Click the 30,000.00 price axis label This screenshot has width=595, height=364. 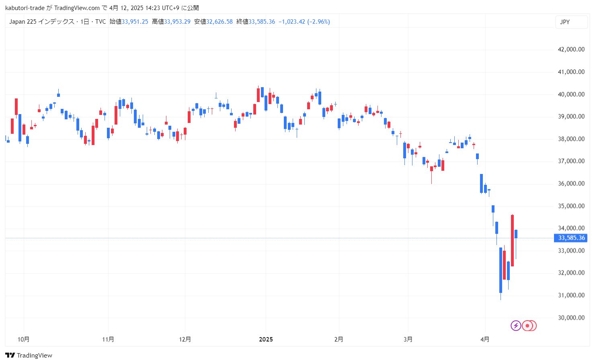pyautogui.click(x=571, y=318)
